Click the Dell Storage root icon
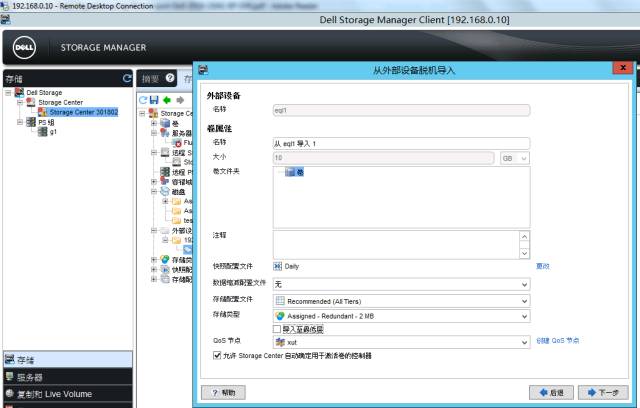Viewport: 640px width, 408px height. coord(19,93)
